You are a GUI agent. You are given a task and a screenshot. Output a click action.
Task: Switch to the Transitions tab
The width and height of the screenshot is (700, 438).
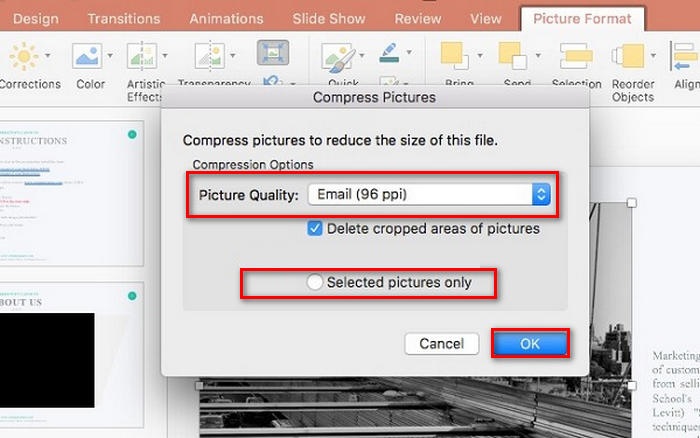click(x=124, y=19)
